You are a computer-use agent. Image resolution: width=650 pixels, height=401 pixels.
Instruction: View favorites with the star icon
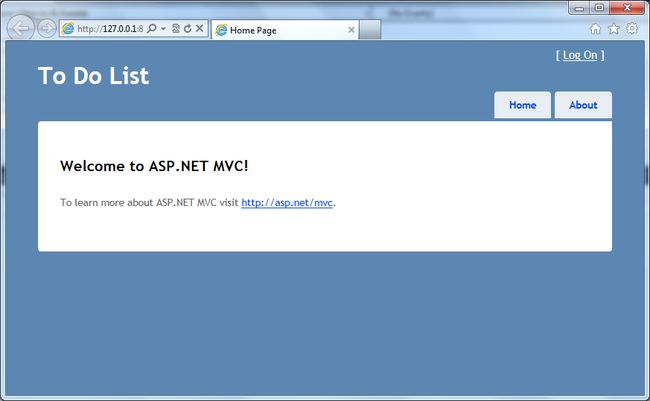click(614, 29)
